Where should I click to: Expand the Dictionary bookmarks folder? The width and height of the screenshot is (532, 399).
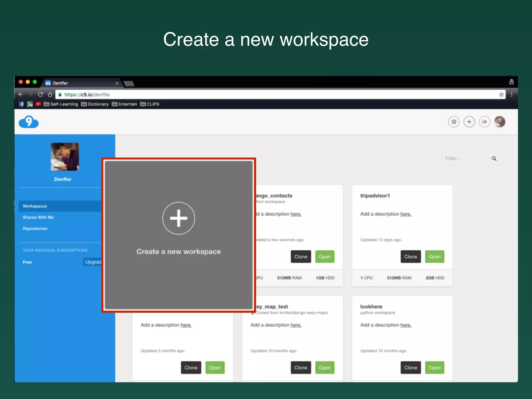click(95, 104)
